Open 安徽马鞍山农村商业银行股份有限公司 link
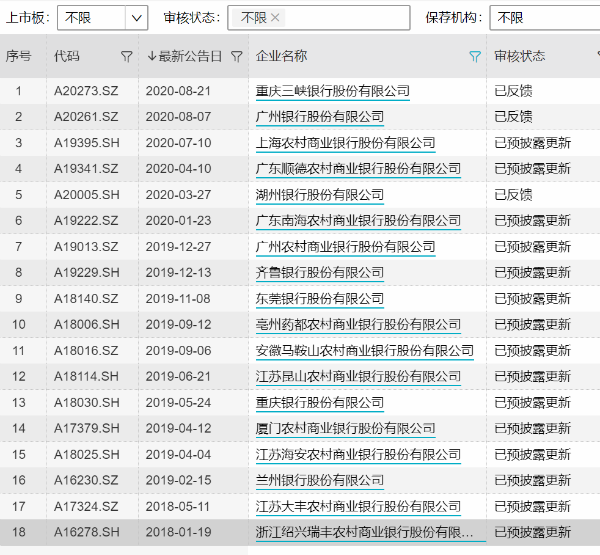Screen dimensions: 600x555 365,351
